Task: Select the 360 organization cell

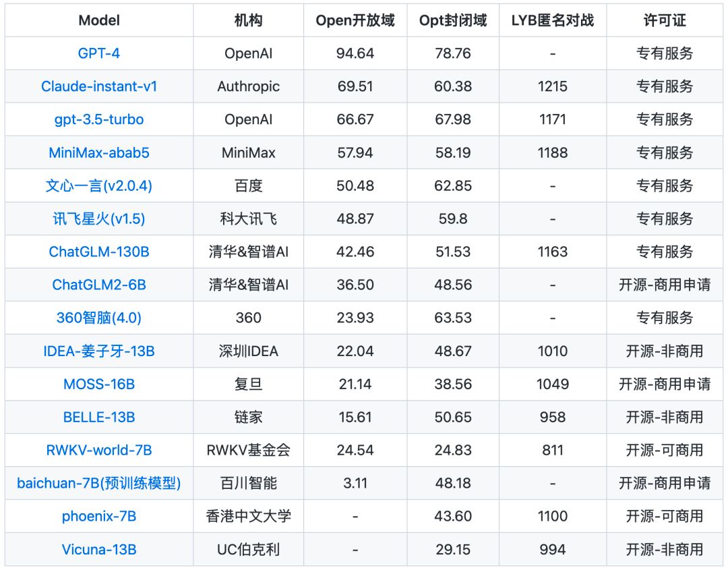Action: [248, 318]
